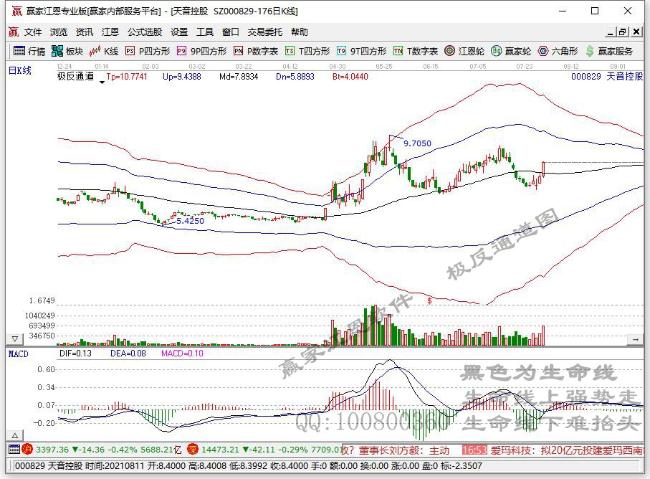Image resolution: width=650 pixels, height=479 pixels.
Task: Open the 公式选股 menu
Action: point(144,32)
